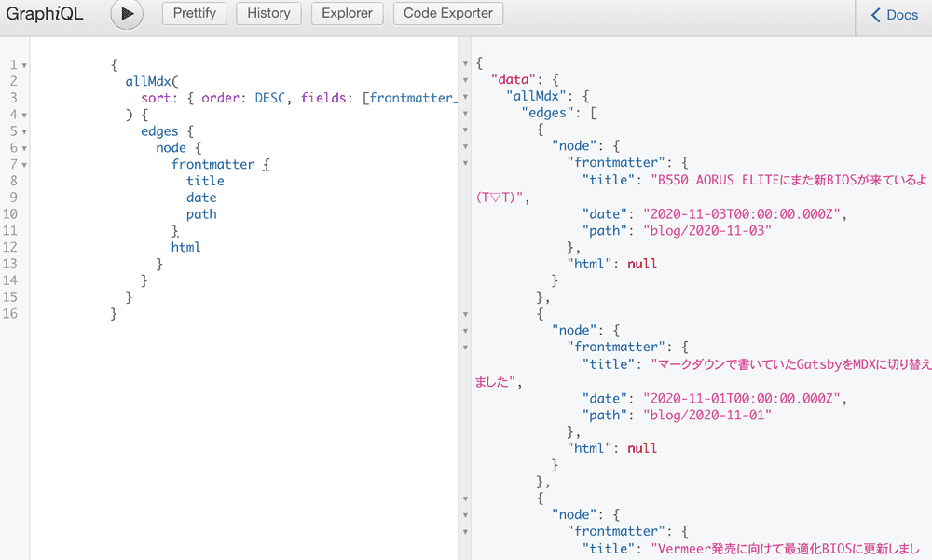Click the B550 AORUS ELITE title value
The image size is (932, 560).
tap(789, 180)
